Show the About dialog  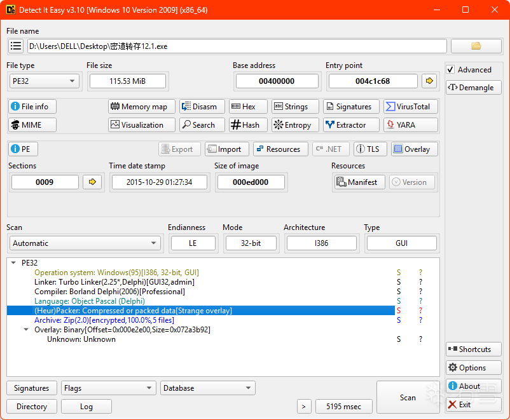point(474,386)
